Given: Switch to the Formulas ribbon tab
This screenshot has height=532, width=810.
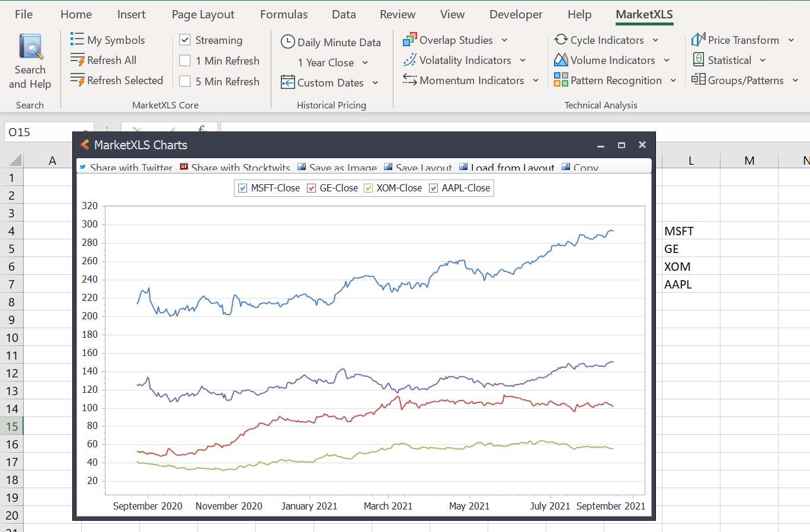Looking at the screenshot, I should tap(284, 14).
